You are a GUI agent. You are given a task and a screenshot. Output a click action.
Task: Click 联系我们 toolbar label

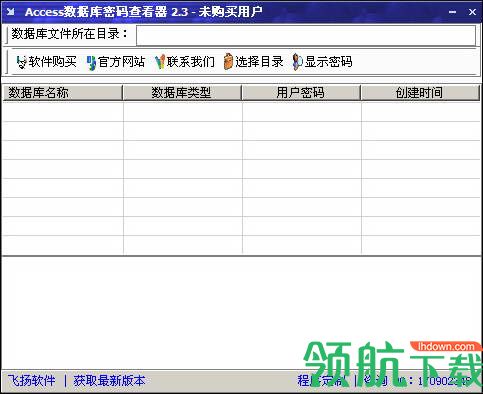(x=191, y=62)
